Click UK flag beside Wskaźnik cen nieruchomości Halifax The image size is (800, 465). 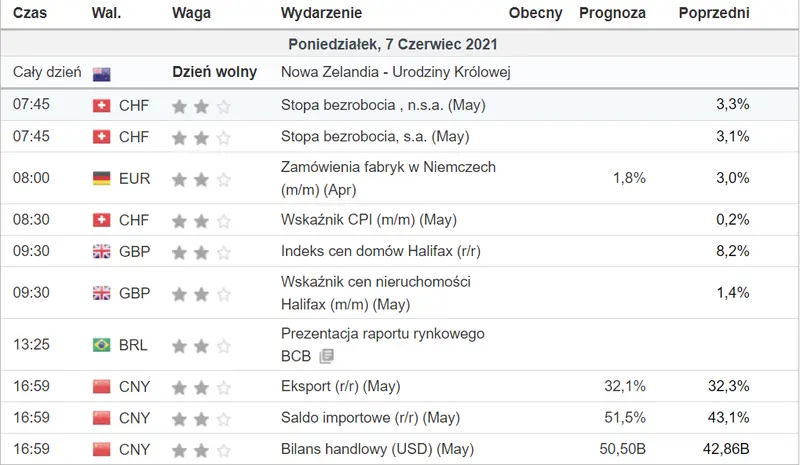point(102,293)
